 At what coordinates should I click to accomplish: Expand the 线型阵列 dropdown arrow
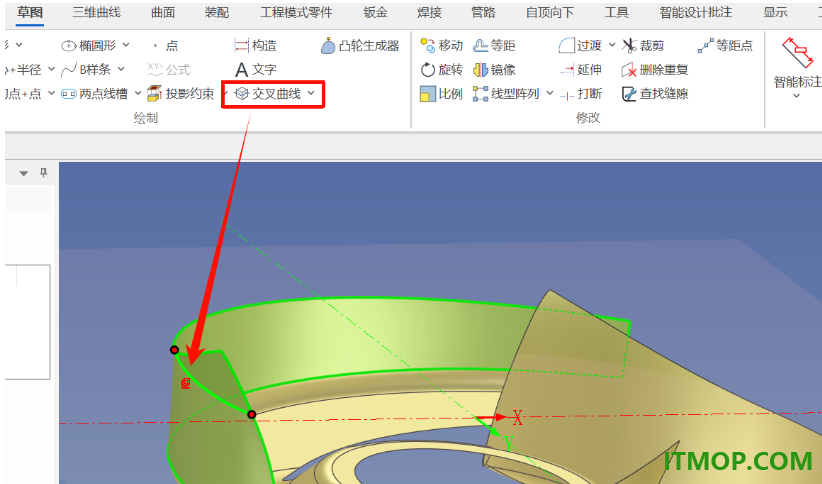coord(549,93)
